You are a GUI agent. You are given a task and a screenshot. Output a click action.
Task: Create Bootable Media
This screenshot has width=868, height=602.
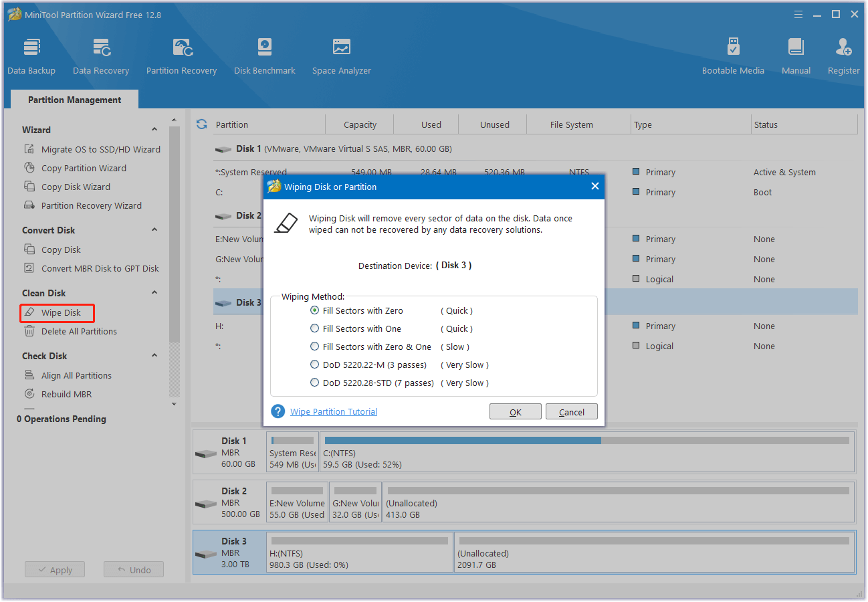click(733, 56)
